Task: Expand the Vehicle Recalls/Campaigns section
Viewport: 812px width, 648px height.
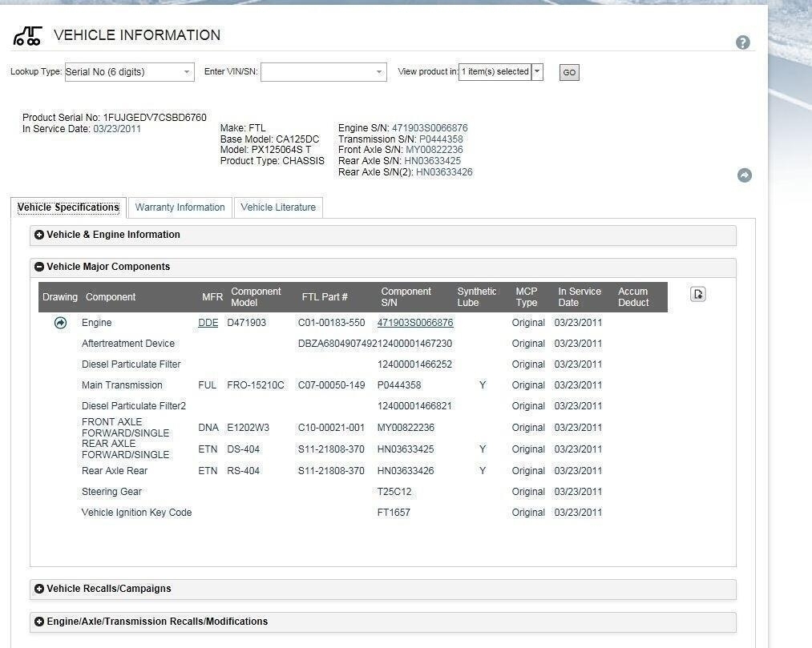Action: [39, 589]
